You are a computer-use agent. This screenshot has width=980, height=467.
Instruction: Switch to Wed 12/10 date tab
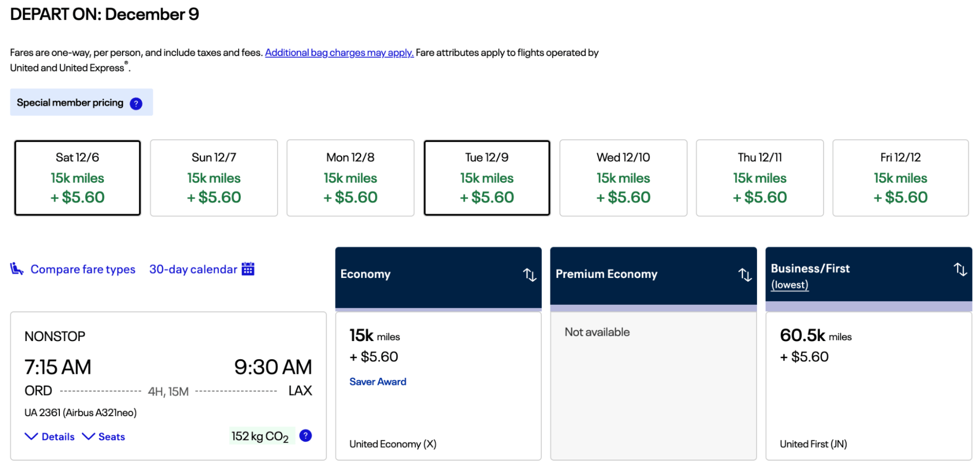coord(623,177)
